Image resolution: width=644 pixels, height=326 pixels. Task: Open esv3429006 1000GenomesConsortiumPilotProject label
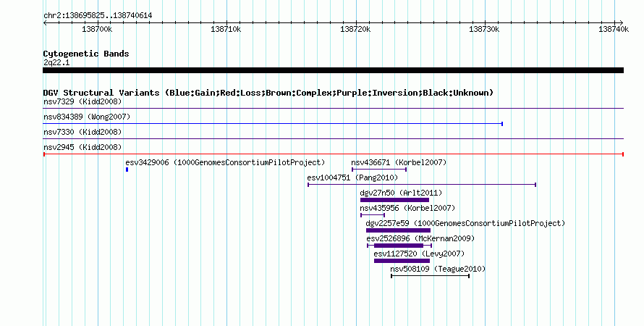click(x=225, y=162)
